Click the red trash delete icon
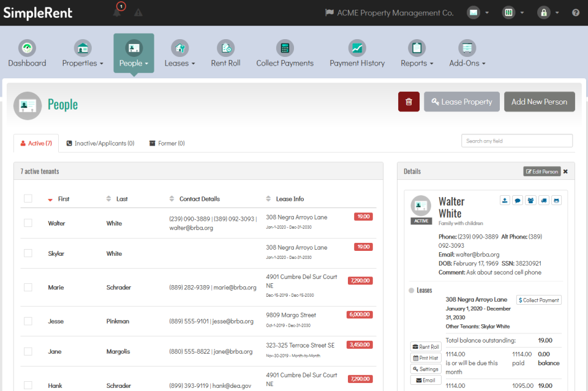 pyautogui.click(x=409, y=102)
